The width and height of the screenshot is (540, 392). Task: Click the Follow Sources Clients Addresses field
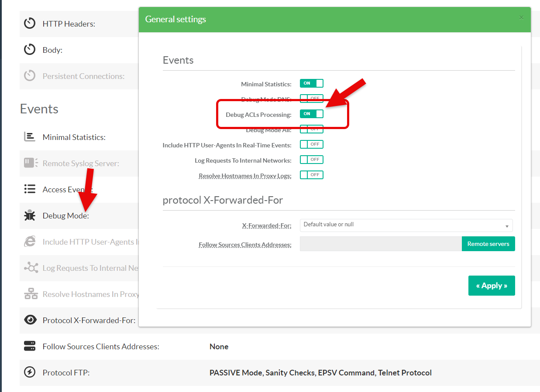pyautogui.click(x=380, y=244)
